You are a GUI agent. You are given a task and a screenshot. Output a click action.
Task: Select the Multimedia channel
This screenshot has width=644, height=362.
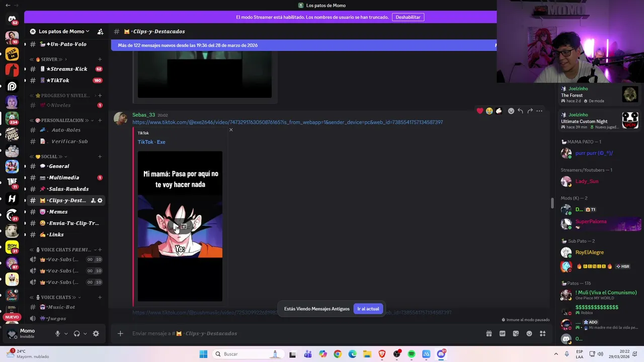click(65, 177)
